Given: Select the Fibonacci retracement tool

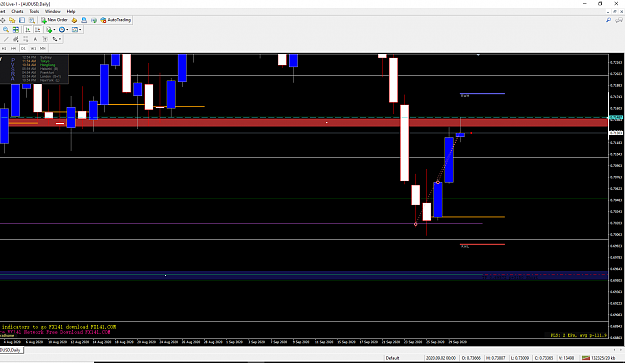Looking at the screenshot, I should (x=26, y=39).
